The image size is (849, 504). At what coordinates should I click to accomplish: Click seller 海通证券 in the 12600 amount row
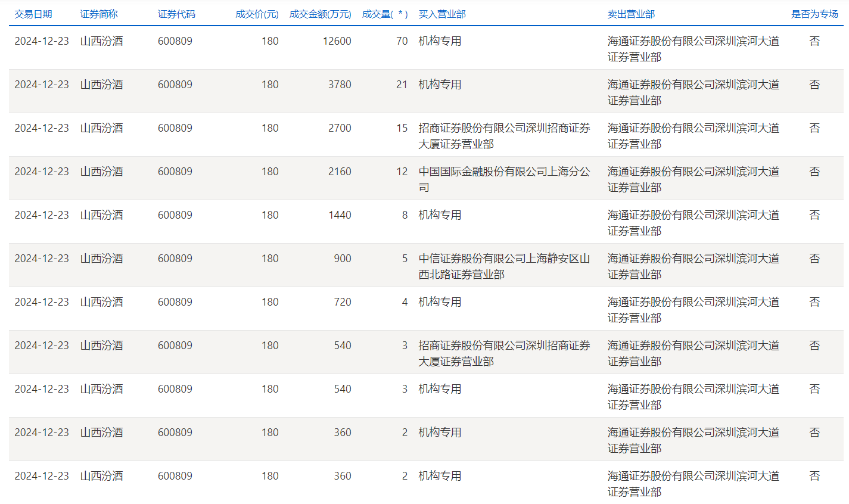(x=693, y=49)
